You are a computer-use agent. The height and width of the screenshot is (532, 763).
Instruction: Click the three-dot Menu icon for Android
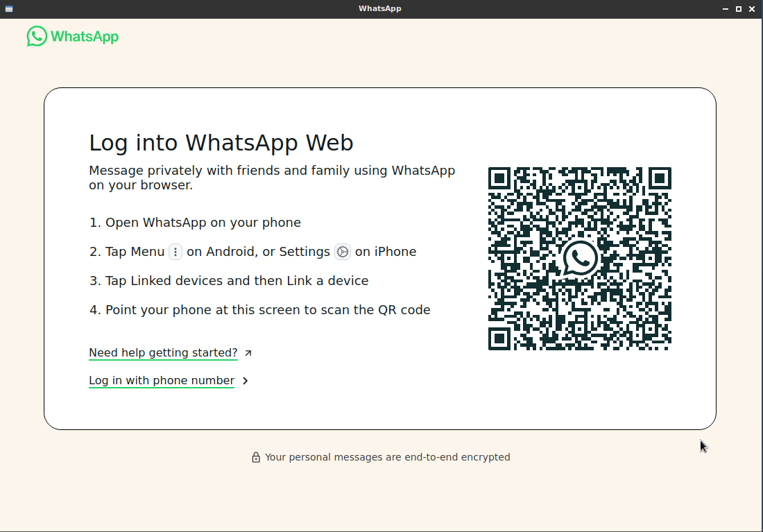point(175,252)
